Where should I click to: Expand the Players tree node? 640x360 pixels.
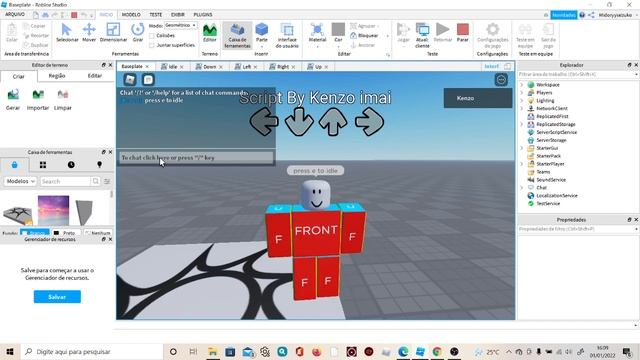(x=522, y=93)
